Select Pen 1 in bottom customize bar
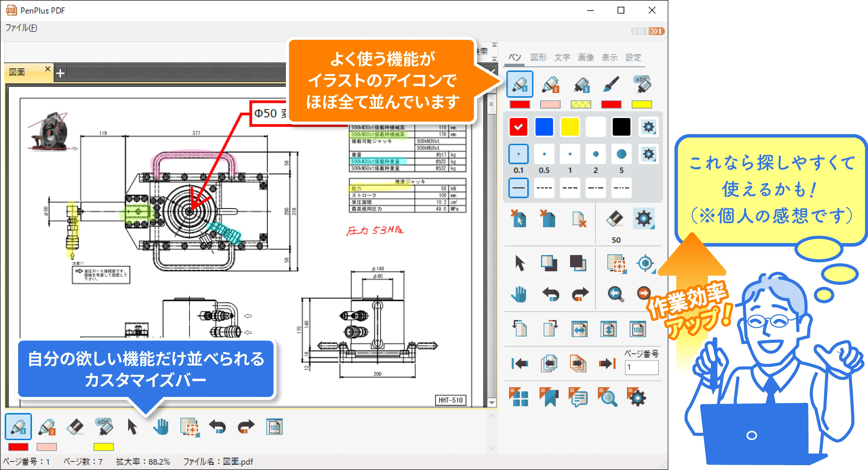The image size is (868, 470). [x=18, y=427]
